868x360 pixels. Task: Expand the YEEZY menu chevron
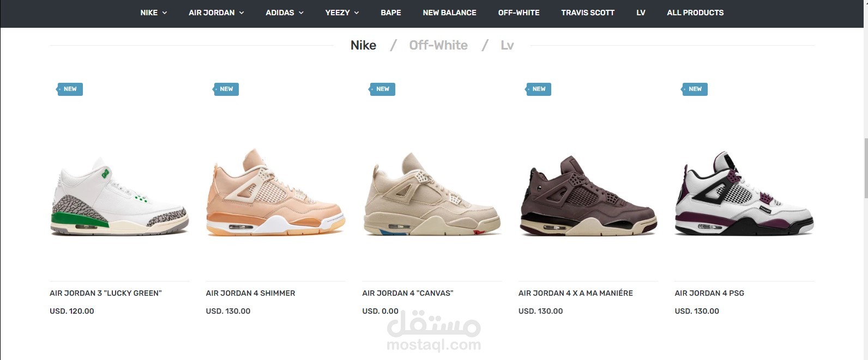357,13
